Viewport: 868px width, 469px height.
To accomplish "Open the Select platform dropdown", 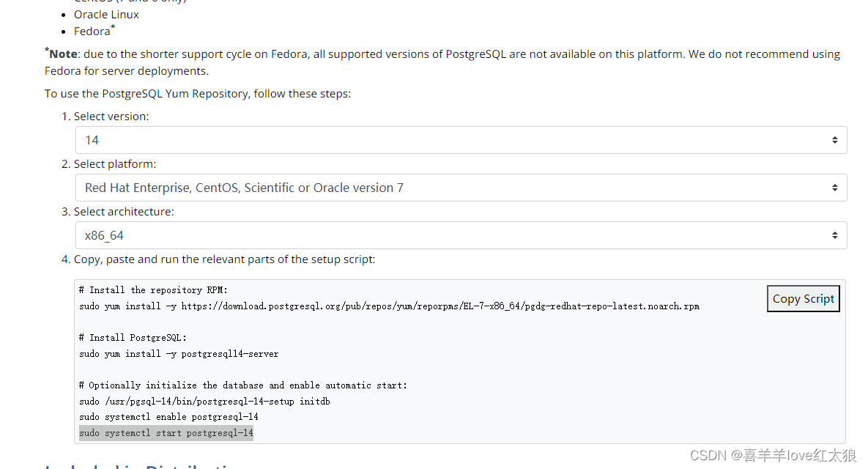I will point(460,187).
